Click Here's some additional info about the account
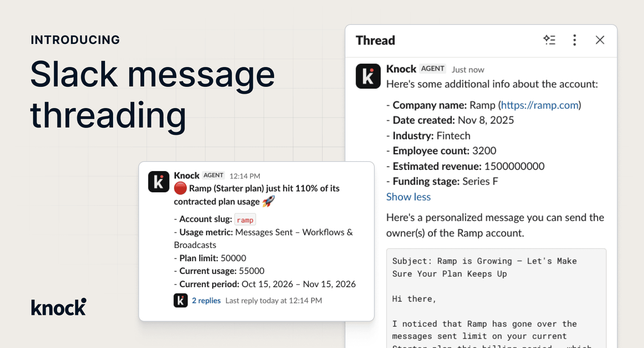This screenshot has width=644, height=348. (492, 84)
